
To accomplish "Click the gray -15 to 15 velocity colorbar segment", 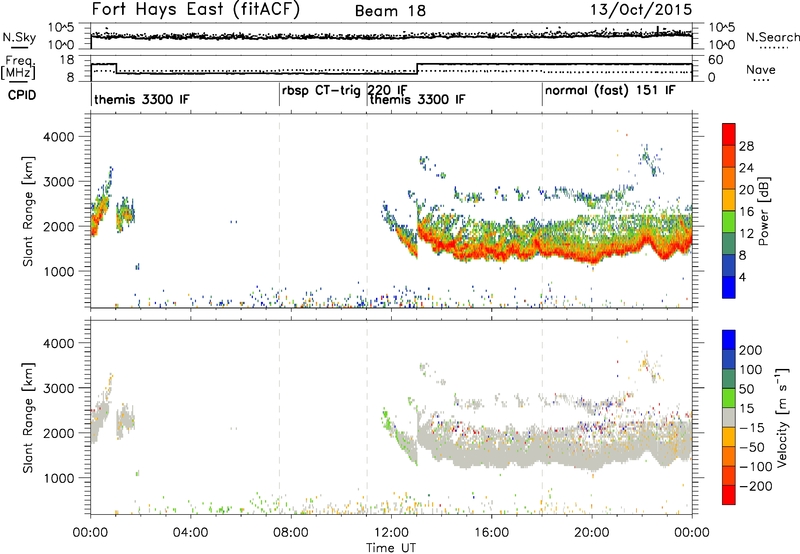I will tap(729, 418).
